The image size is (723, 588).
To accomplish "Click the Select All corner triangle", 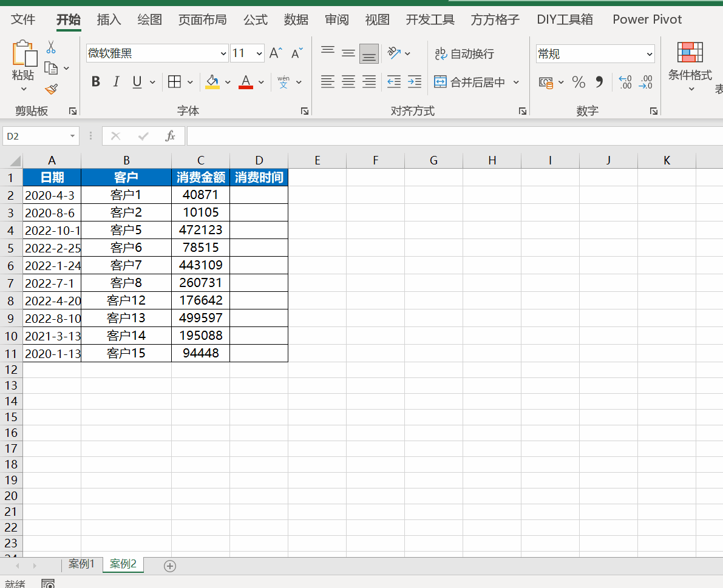I will click(x=15, y=161).
